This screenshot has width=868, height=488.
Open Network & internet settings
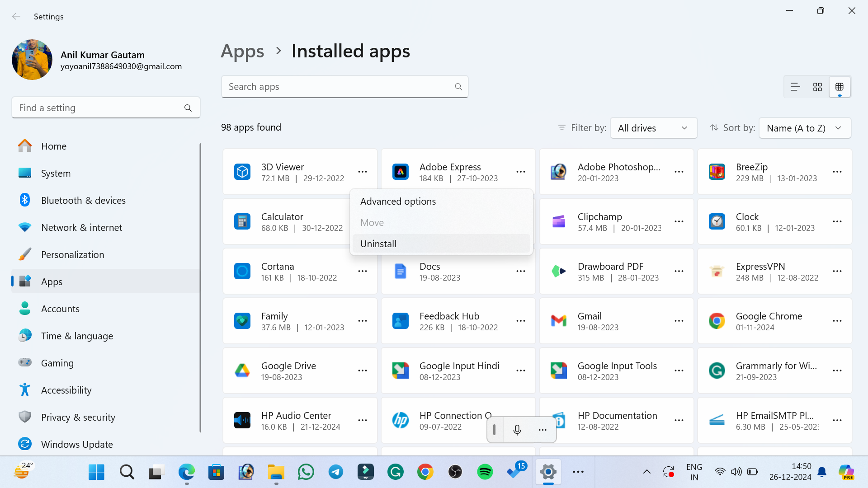(x=105, y=228)
